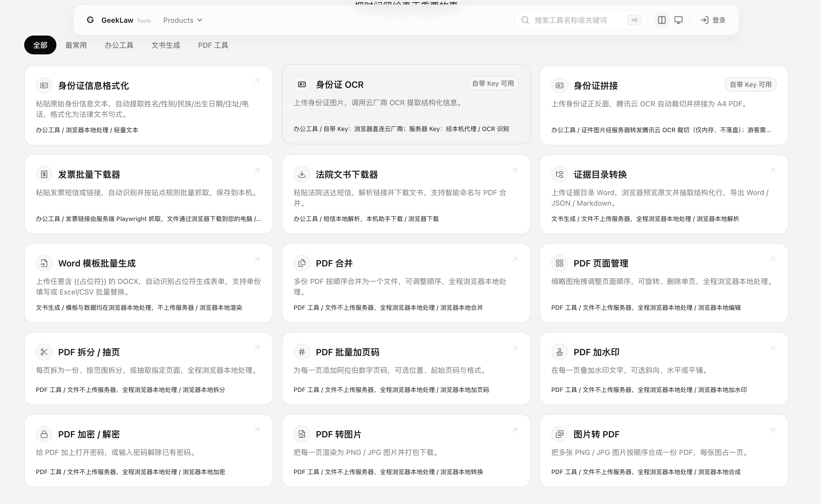Click open arrow on 身份证信息格式化 card
821x504 pixels.
[257, 82]
